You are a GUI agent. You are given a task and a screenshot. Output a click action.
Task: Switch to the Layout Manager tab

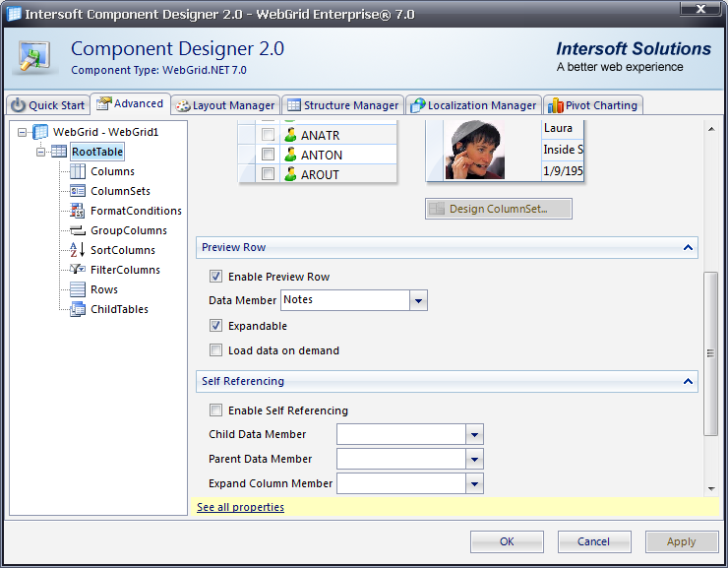click(225, 105)
